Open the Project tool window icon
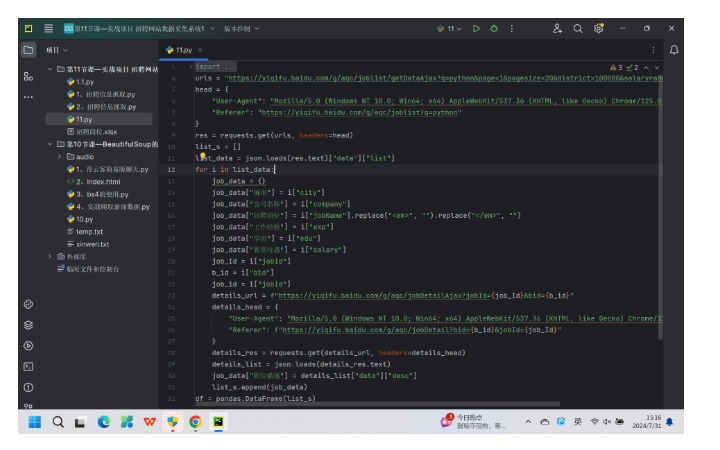 point(28,50)
